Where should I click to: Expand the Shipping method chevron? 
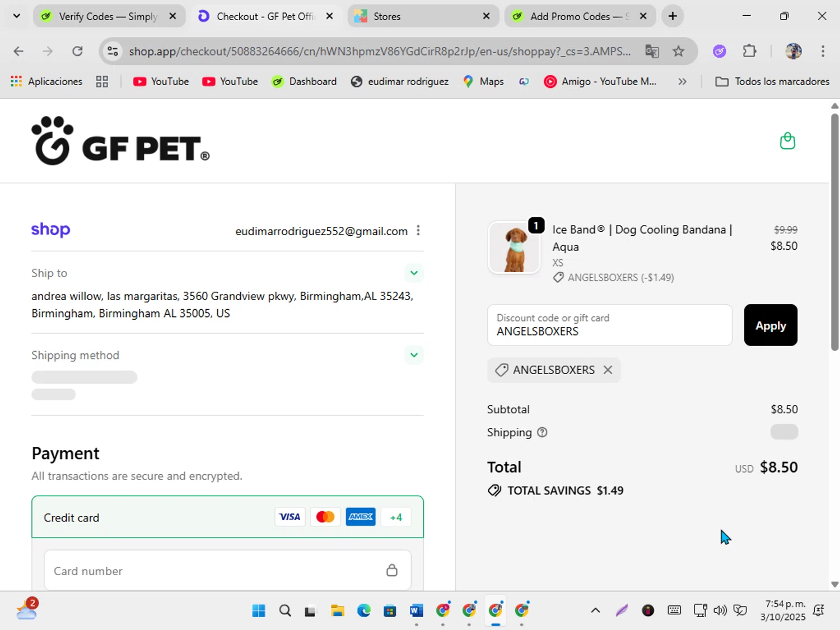click(x=414, y=354)
